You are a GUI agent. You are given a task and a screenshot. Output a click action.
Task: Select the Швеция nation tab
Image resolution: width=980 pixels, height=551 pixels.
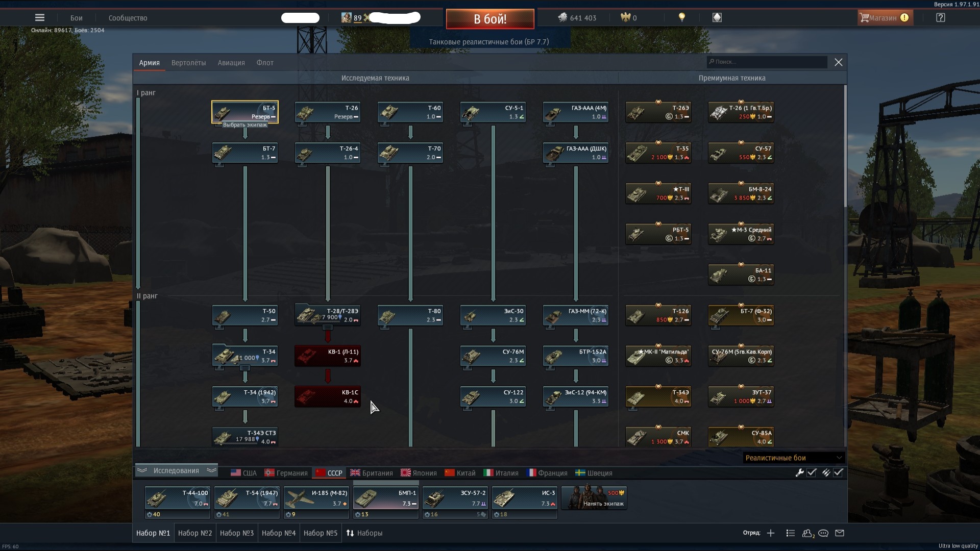tap(594, 473)
